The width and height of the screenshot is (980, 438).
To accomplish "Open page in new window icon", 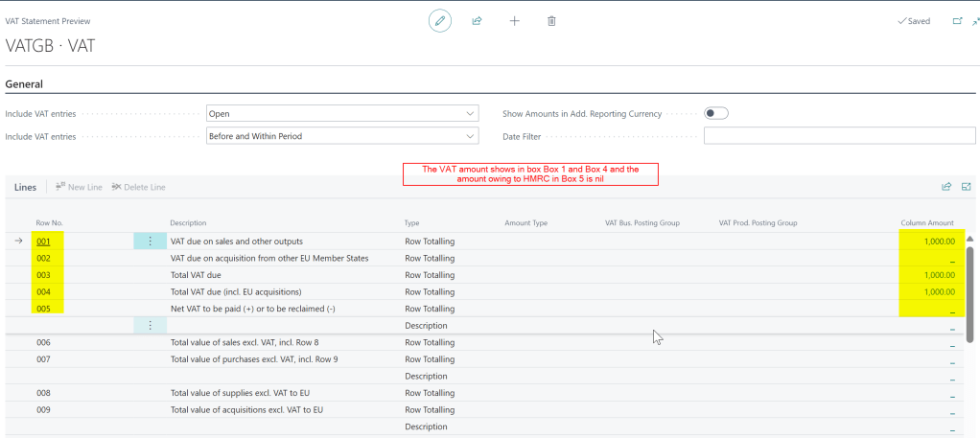I will click(x=957, y=21).
